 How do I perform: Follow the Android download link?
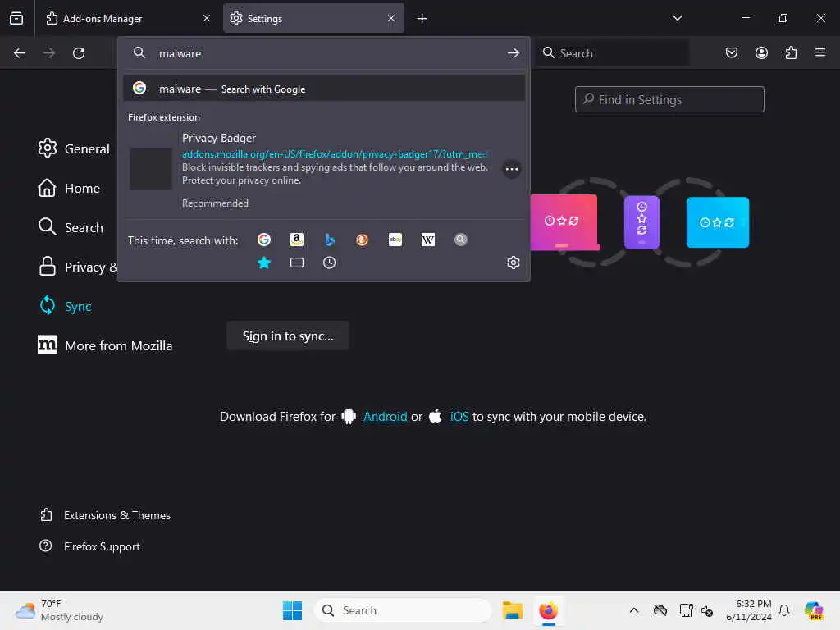385,416
